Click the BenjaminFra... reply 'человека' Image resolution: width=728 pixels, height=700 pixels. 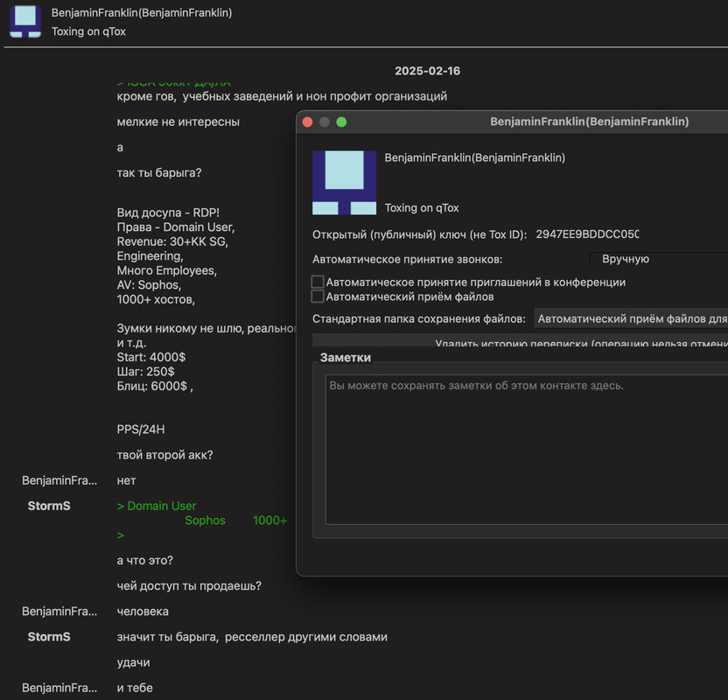pos(143,612)
